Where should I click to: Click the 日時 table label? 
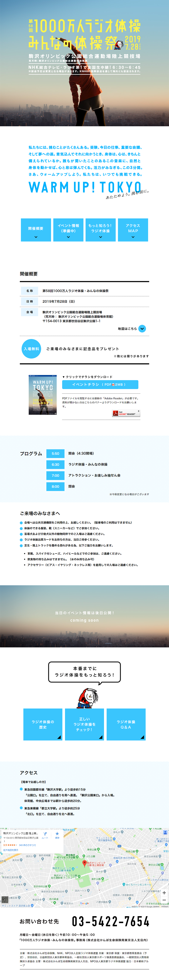pyautogui.click(x=30, y=302)
